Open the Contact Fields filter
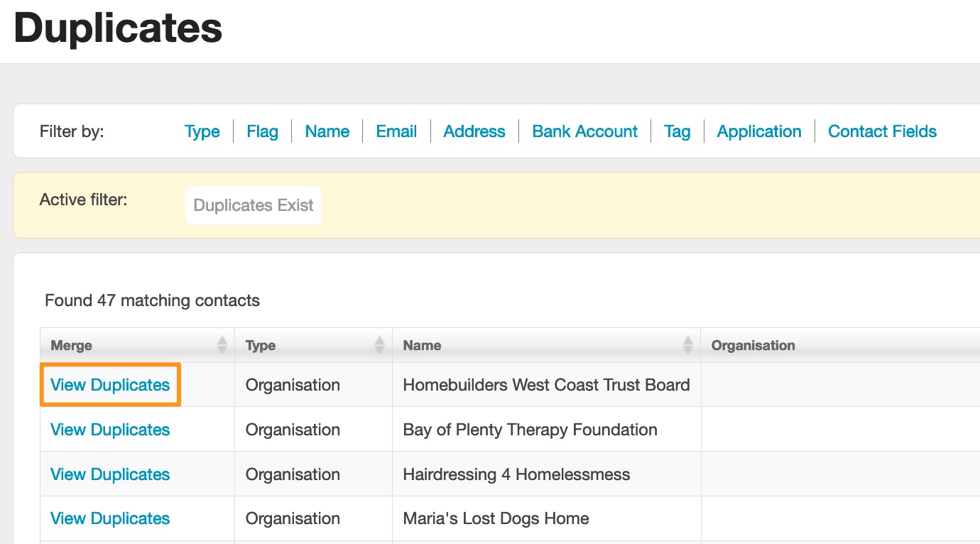This screenshot has height=544, width=980. tap(882, 131)
